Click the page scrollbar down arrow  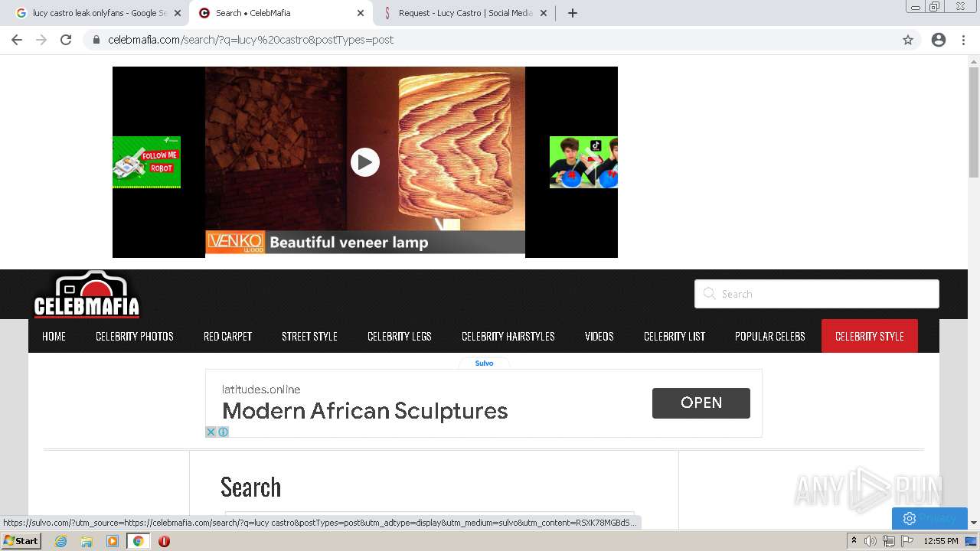(x=974, y=523)
